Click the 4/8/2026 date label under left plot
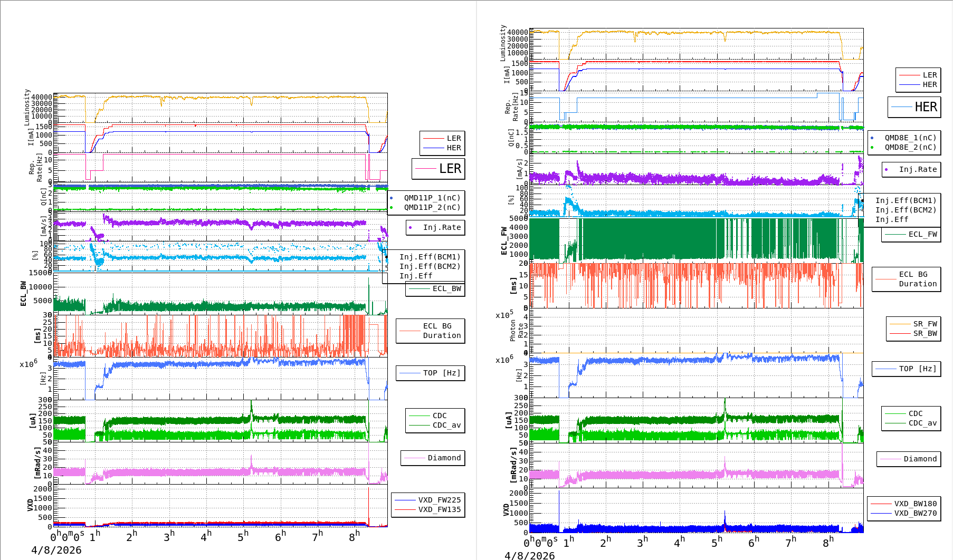The height and width of the screenshot is (560, 953). (x=56, y=550)
